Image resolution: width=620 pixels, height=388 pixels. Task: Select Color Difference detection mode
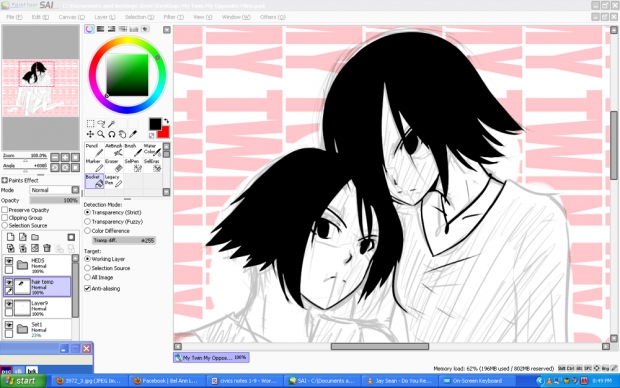click(87, 231)
